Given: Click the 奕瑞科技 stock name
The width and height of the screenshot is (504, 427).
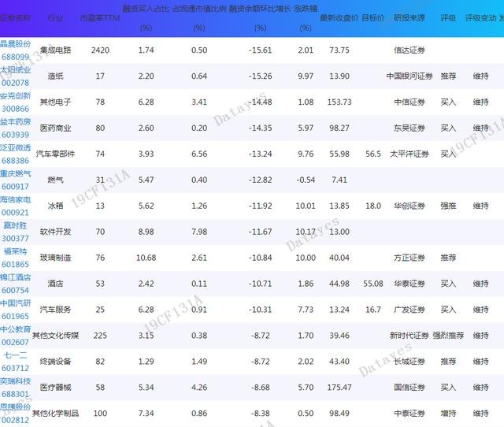Looking at the screenshot, I should [x=16, y=381].
